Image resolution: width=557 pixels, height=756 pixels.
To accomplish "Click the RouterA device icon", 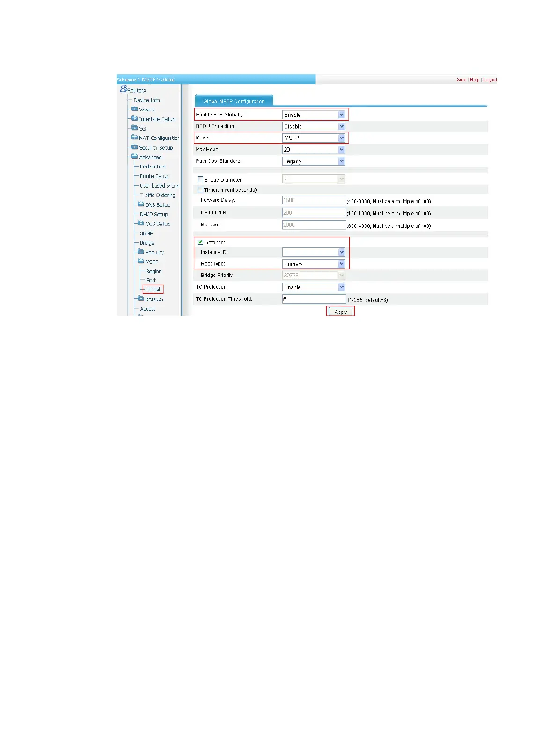I will coord(124,88).
